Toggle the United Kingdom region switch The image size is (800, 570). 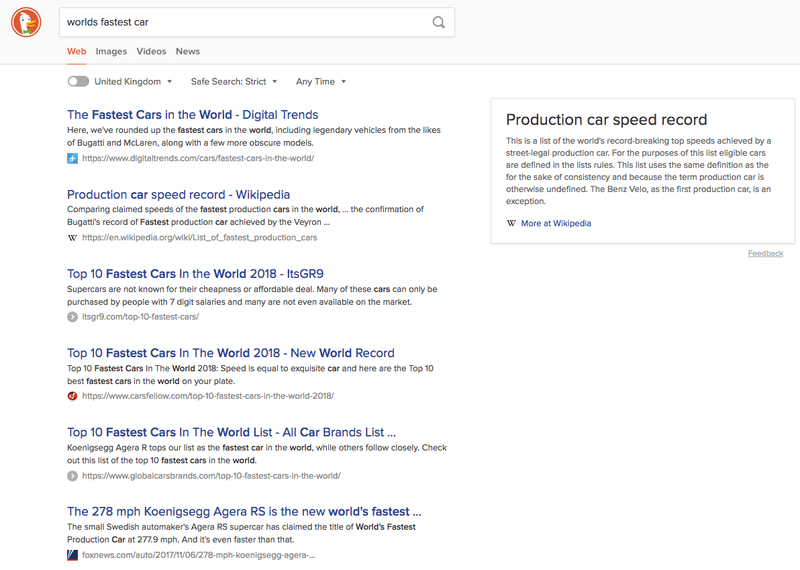(x=78, y=82)
